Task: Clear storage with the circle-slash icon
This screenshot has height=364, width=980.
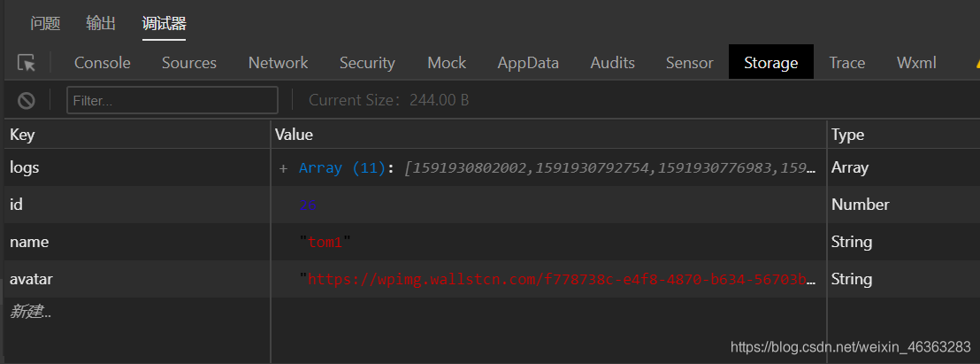Action: [x=27, y=100]
